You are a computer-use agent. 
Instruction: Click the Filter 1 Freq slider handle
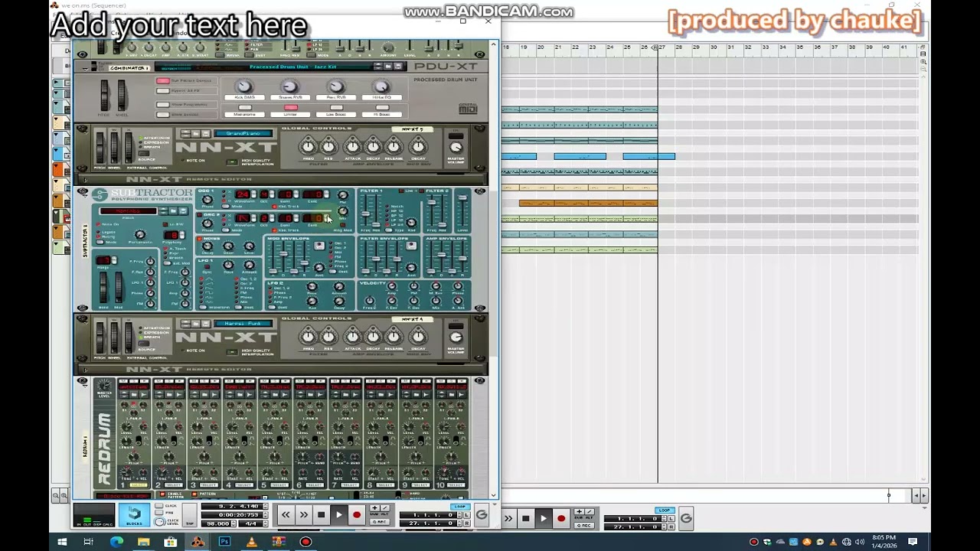point(365,214)
